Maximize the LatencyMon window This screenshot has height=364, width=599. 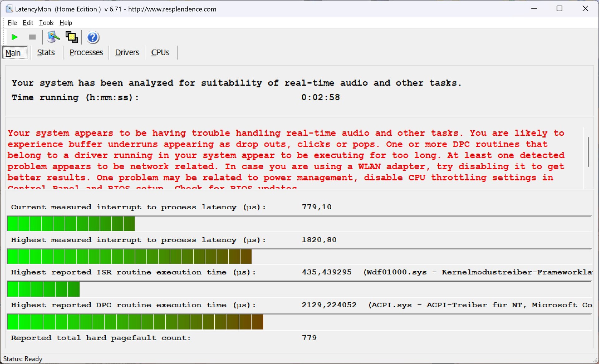click(559, 9)
